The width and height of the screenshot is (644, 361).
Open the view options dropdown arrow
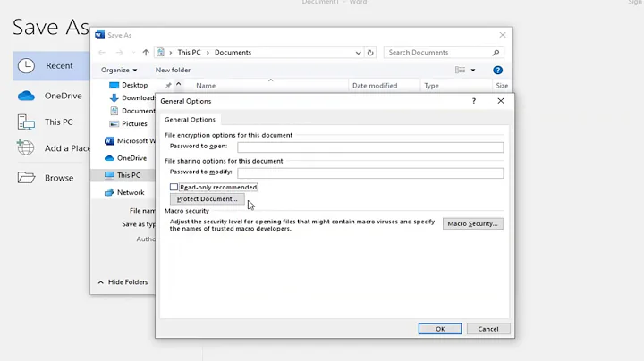(x=473, y=71)
